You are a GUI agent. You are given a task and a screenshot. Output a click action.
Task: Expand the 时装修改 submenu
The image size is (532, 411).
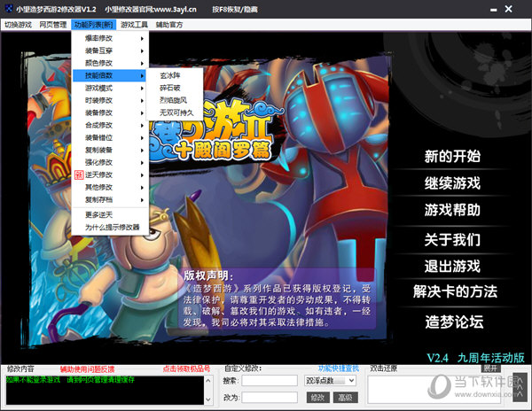110,100
